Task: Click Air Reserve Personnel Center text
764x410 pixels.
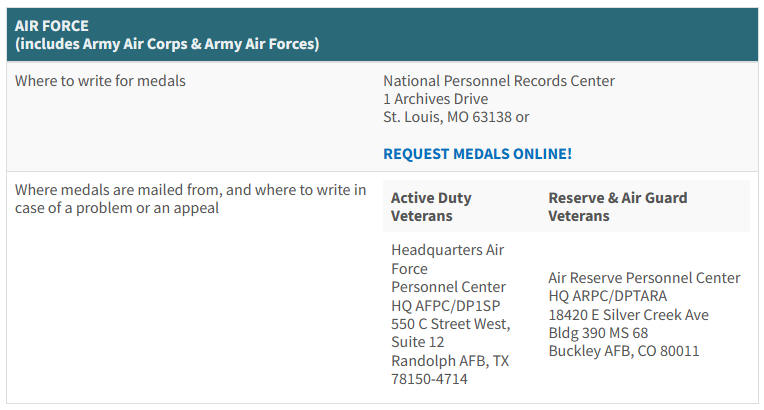Action: click(644, 278)
